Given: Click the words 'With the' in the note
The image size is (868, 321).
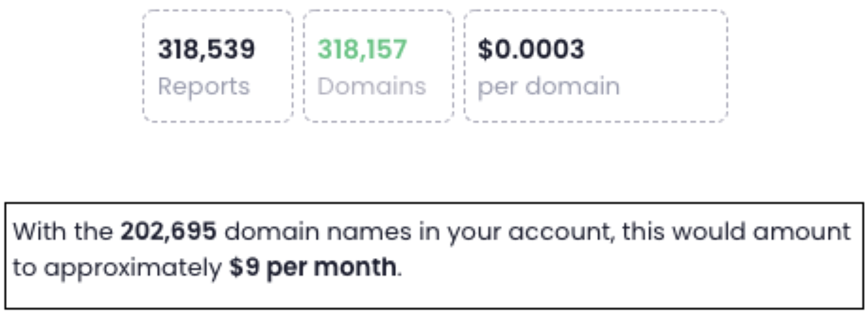Looking at the screenshot, I should [63, 232].
